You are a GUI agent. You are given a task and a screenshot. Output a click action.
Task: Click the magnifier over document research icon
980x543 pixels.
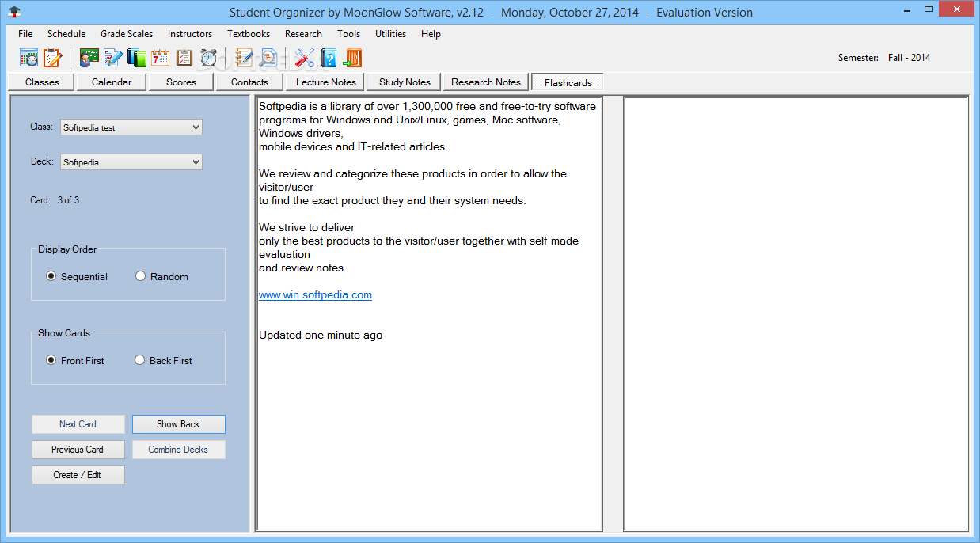[x=268, y=58]
